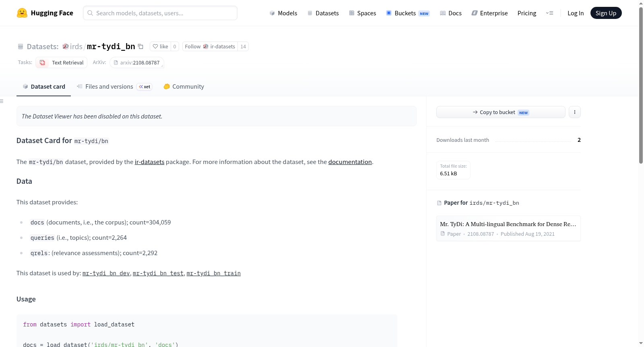Switch to Files and versions tab

pyautogui.click(x=114, y=87)
